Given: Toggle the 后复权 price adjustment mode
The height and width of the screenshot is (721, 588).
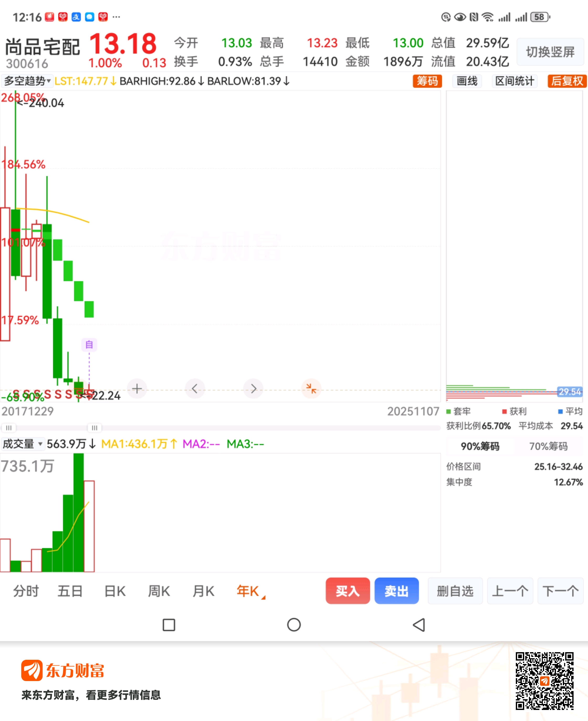Looking at the screenshot, I should tap(567, 81).
